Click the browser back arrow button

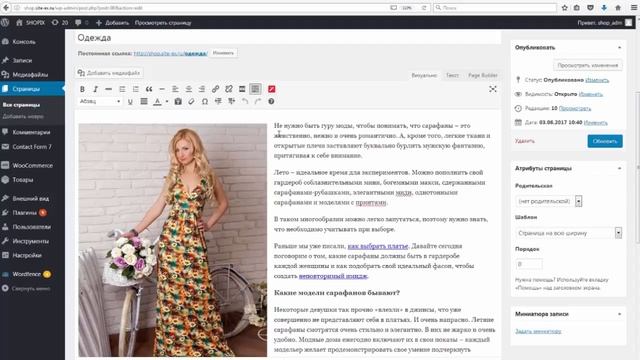[x=6, y=7]
